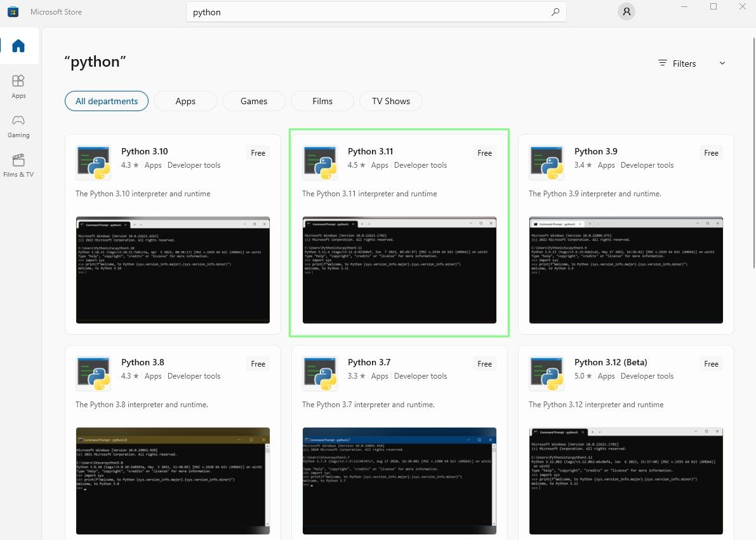Open the Python 3.9 app page
Screen dimensions: 756x540
[x=595, y=151]
